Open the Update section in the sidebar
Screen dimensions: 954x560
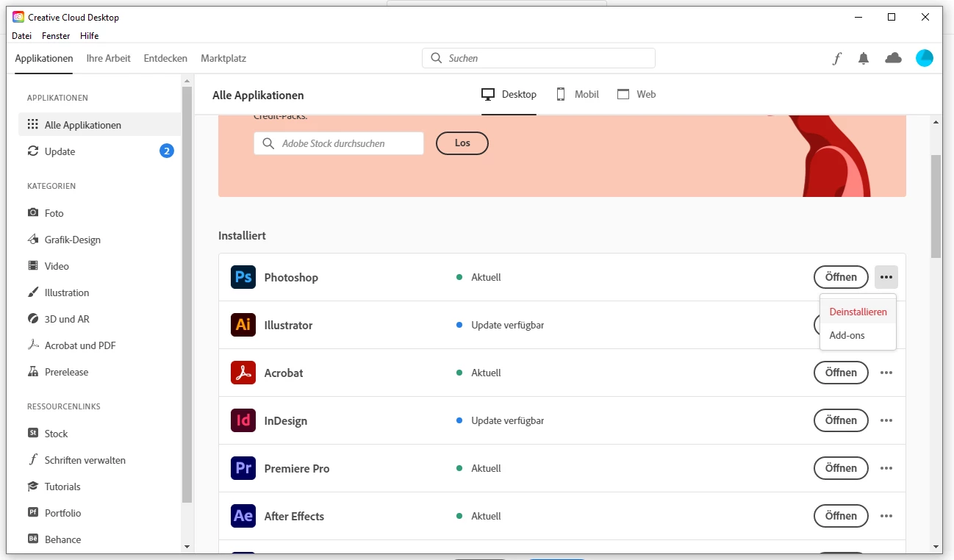pos(99,151)
